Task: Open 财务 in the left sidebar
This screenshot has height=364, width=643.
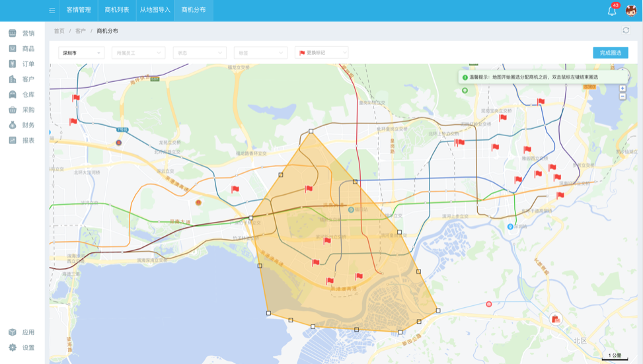Action: 22,125
